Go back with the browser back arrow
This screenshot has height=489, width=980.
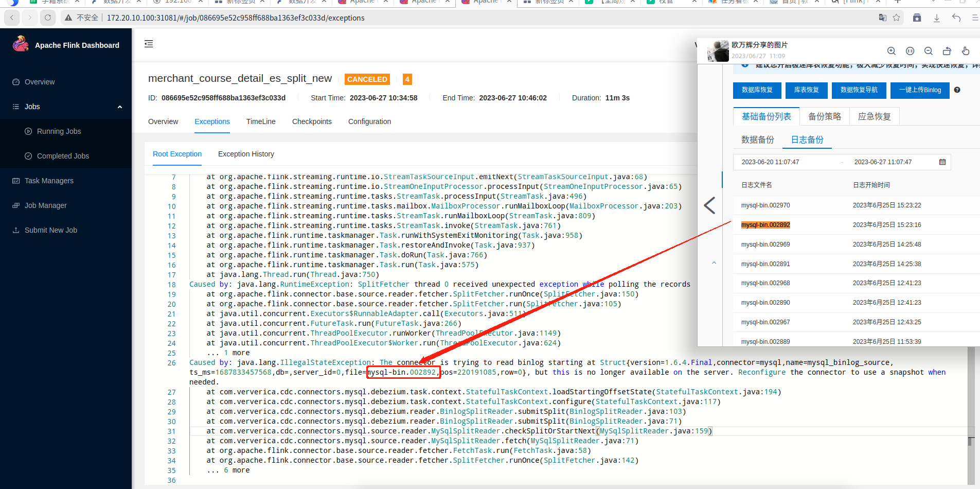point(12,18)
